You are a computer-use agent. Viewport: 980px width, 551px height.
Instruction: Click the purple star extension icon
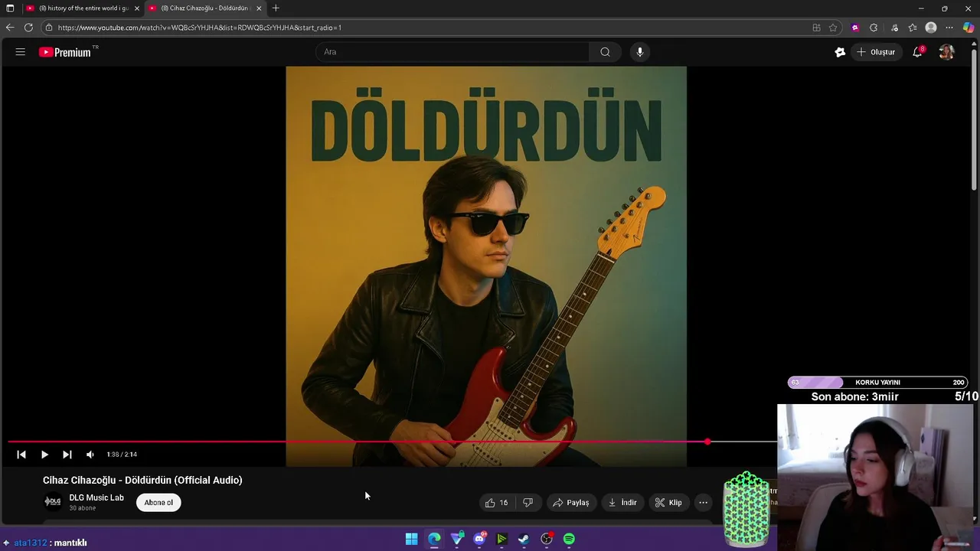[x=855, y=28]
